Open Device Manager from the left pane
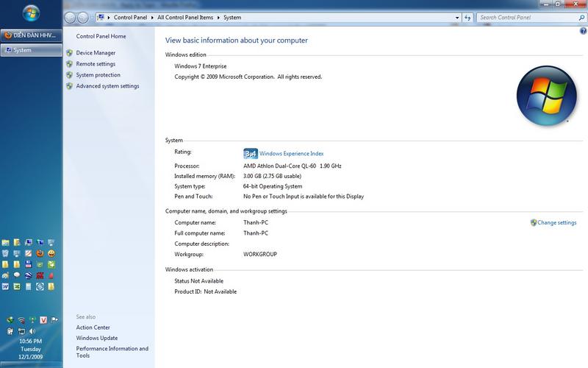Image resolution: width=588 pixels, height=368 pixels. click(96, 53)
